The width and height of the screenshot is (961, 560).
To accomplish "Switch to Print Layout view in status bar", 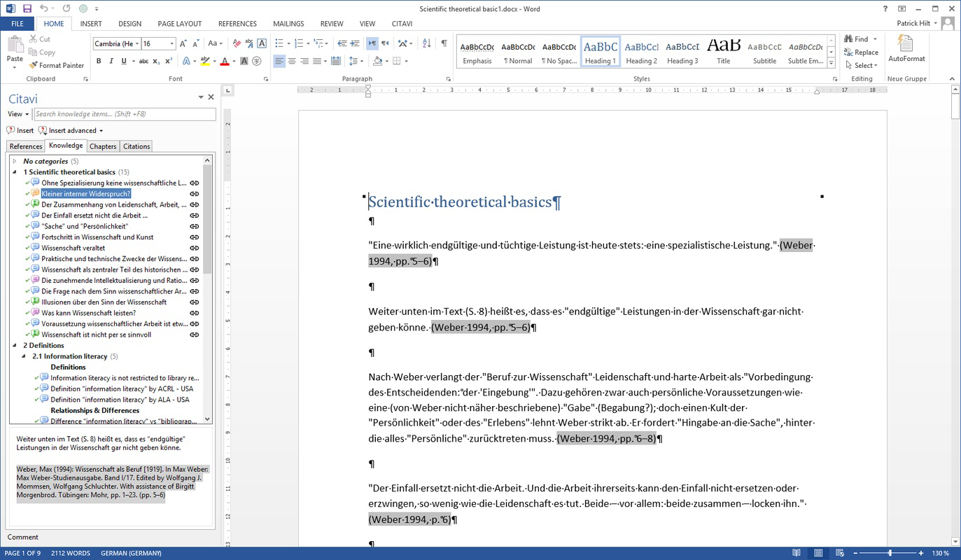I will (x=818, y=553).
